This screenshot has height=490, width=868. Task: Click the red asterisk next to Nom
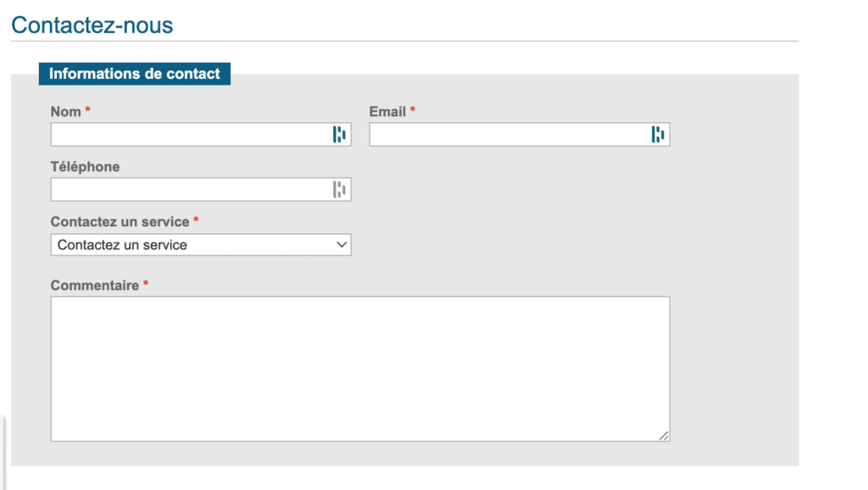pyautogui.click(x=87, y=110)
